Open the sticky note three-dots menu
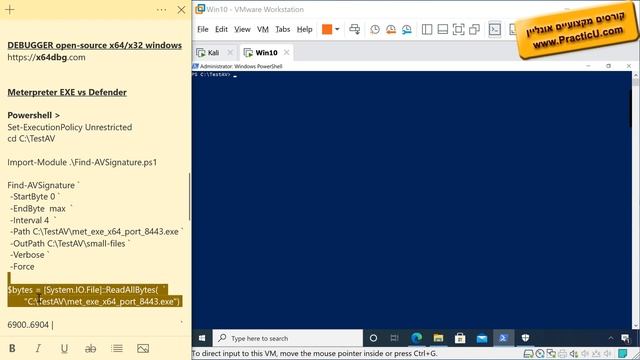The image size is (640, 360). pyautogui.click(x=161, y=10)
